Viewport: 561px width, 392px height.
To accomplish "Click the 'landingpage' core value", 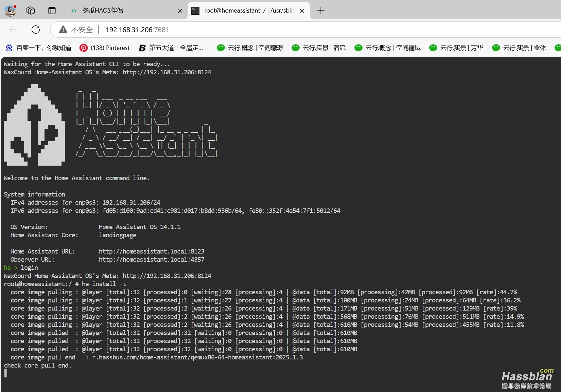I will tap(118, 235).
